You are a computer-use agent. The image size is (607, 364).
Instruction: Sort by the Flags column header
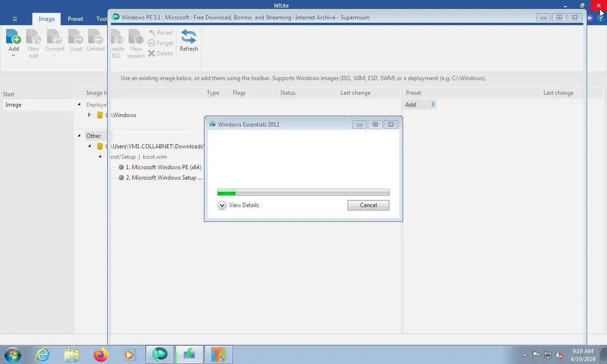click(239, 93)
